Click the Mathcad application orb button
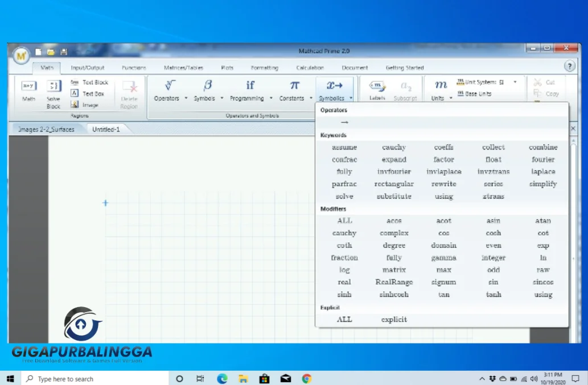Screen dimensions: 588x385 pyautogui.click(x=21, y=56)
